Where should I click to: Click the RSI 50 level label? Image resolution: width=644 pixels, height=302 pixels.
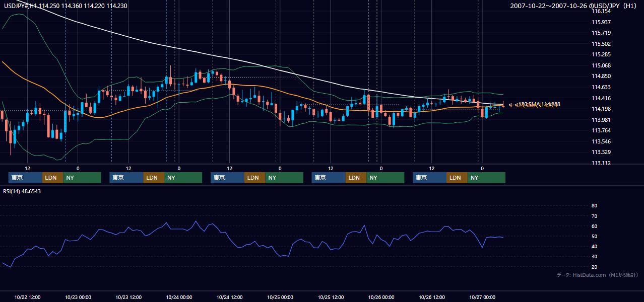tap(594, 236)
